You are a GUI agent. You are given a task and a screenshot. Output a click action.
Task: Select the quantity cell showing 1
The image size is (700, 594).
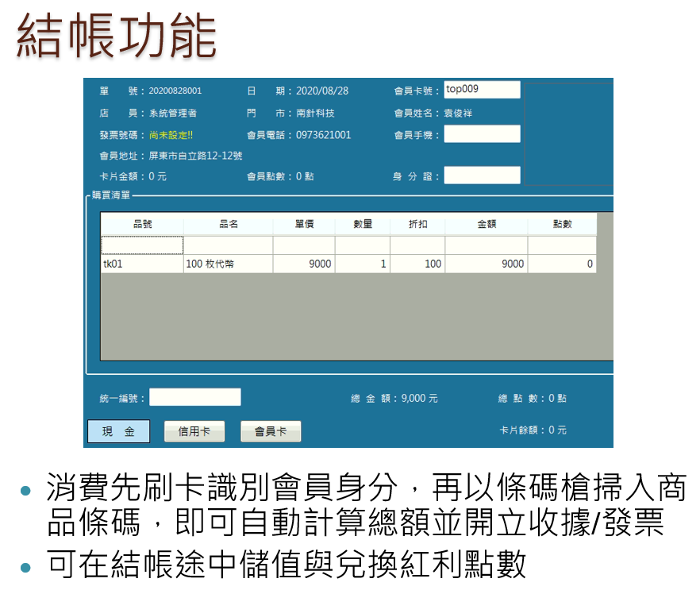[x=363, y=264]
